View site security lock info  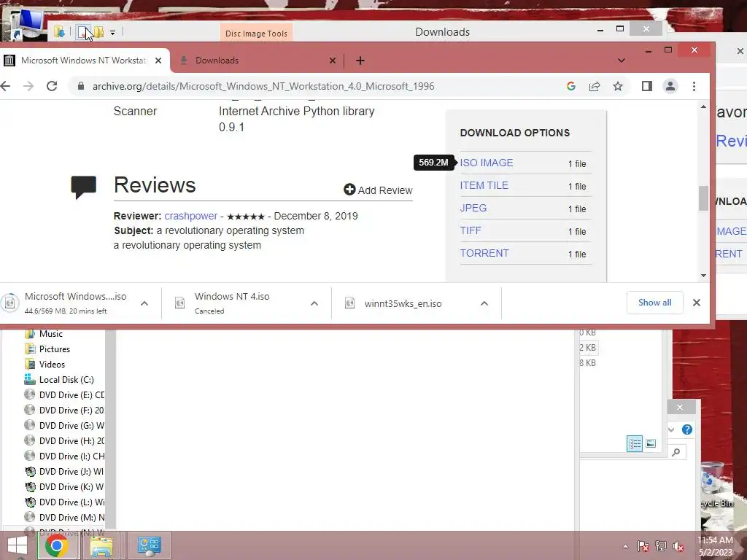pyautogui.click(x=81, y=86)
